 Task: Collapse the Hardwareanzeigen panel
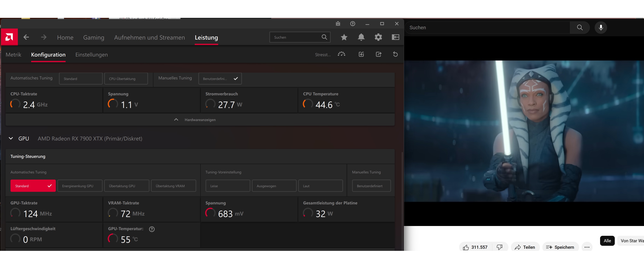[176, 120]
